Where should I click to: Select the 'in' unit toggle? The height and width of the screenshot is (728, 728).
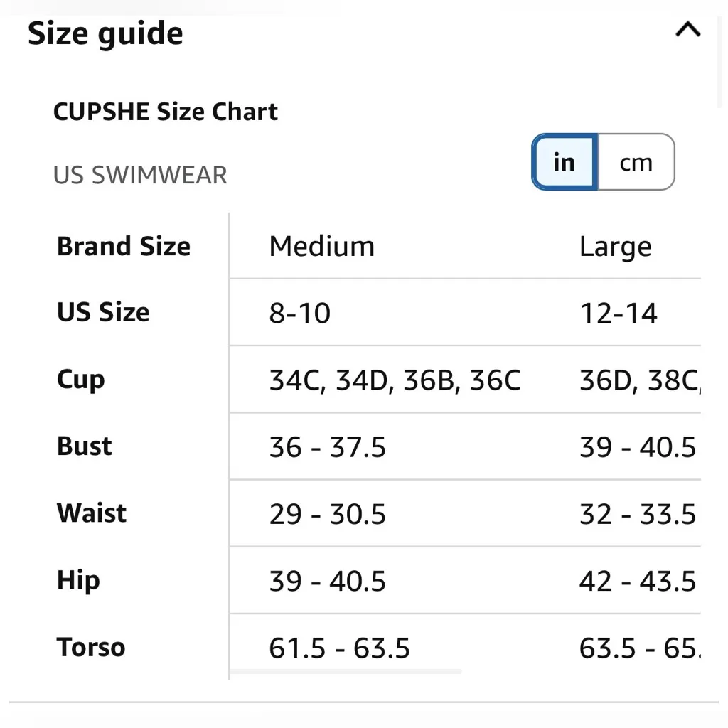click(564, 162)
